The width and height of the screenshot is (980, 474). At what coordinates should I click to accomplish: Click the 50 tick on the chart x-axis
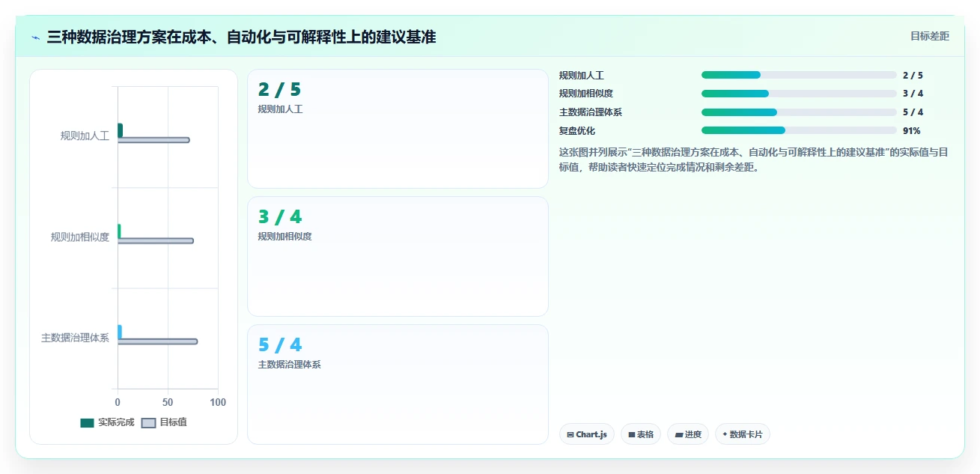tap(168, 402)
